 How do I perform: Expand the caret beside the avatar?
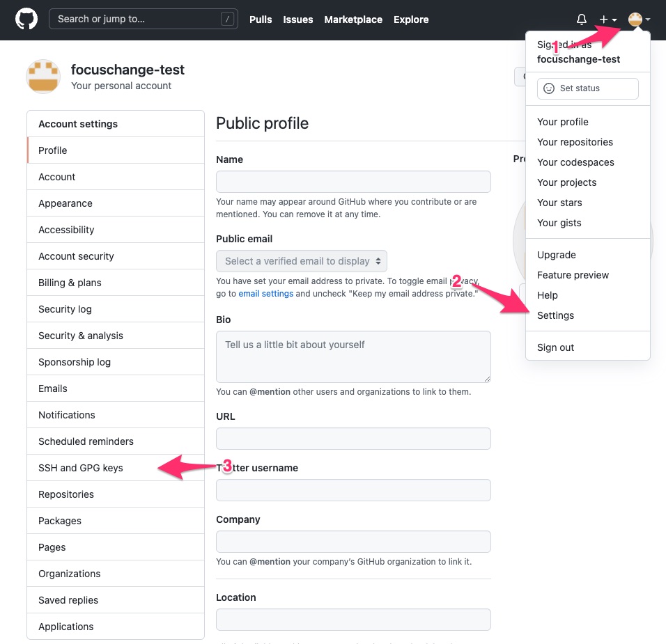pyautogui.click(x=648, y=20)
